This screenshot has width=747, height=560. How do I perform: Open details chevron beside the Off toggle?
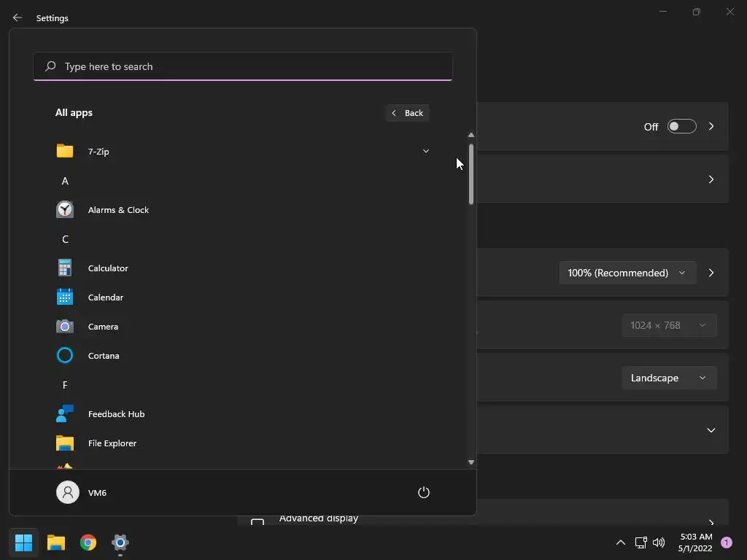pos(711,126)
